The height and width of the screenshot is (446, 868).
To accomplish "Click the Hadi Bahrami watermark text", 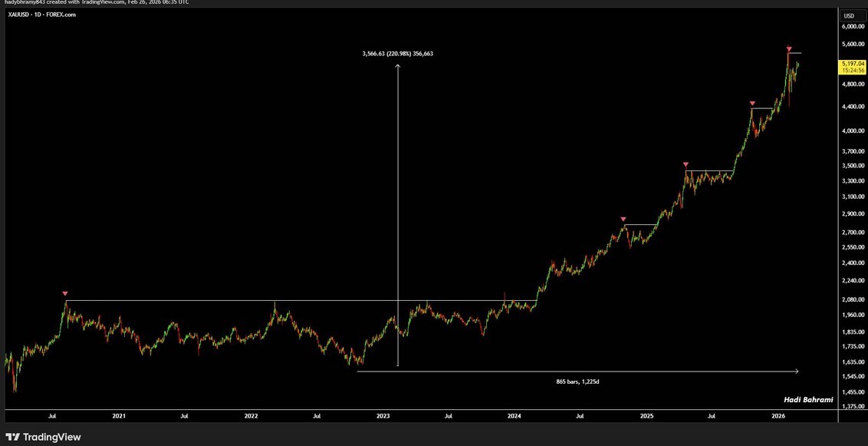I will pyautogui.click(x=808, y=400).
